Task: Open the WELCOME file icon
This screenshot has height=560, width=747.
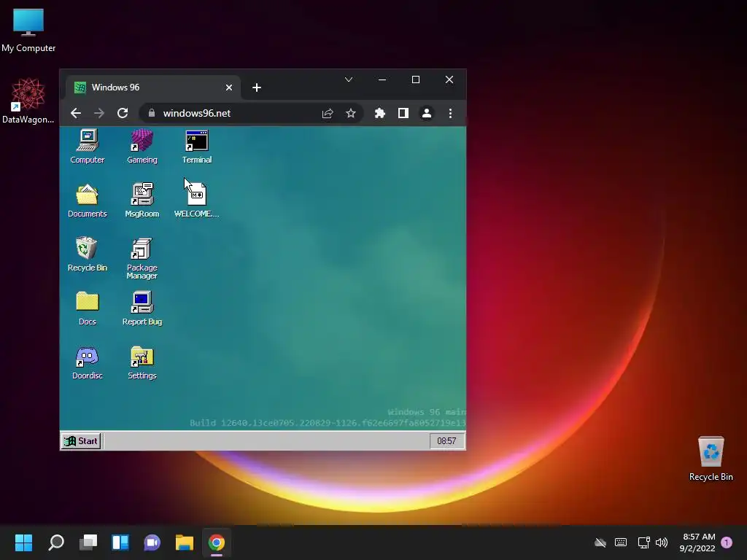Action: tap(197, 201)
